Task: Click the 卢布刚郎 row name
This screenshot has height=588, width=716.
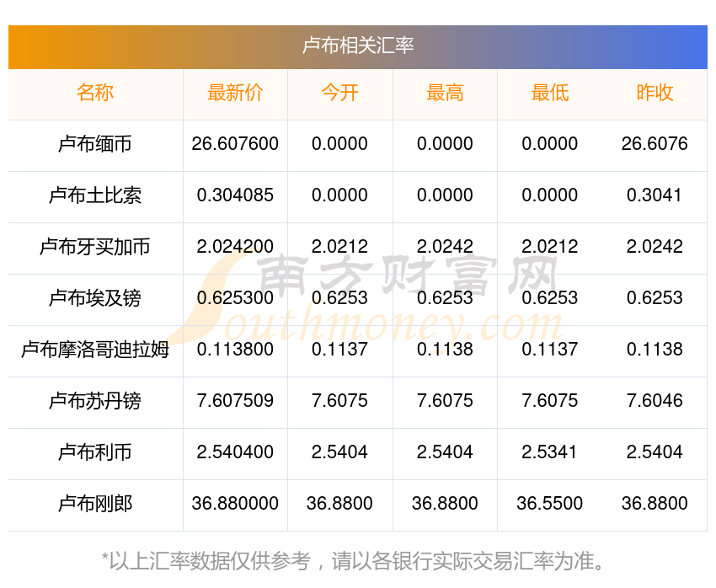Action: point(95,504)
